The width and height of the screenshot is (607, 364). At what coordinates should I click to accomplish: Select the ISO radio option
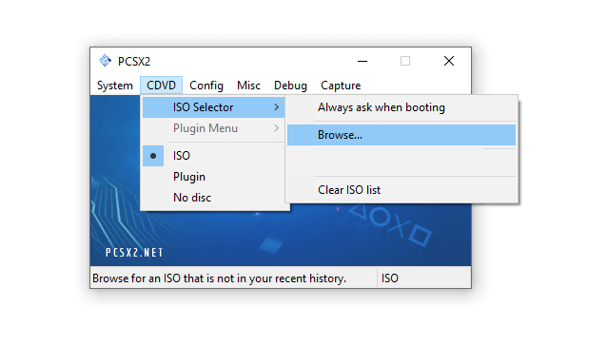pos(214,156)
